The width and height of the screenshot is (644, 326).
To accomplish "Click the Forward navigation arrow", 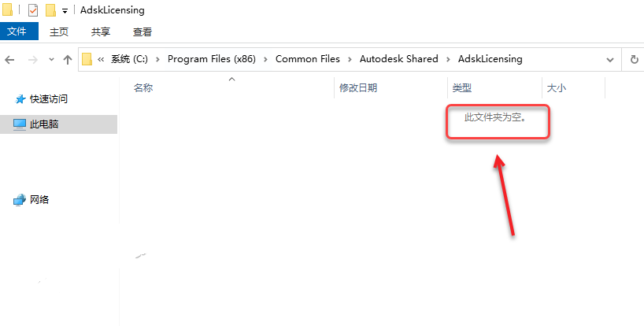I will (x=32, y=60).
